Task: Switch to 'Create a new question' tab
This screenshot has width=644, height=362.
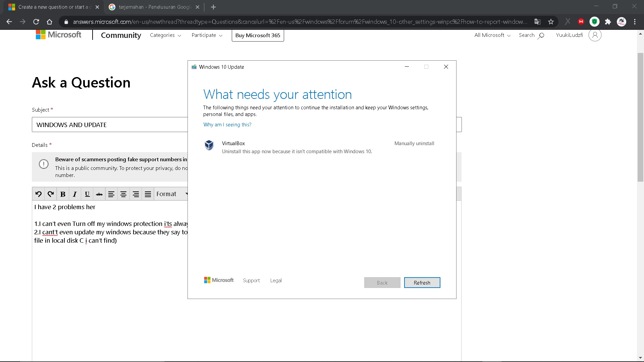Action: pos(54,7)
